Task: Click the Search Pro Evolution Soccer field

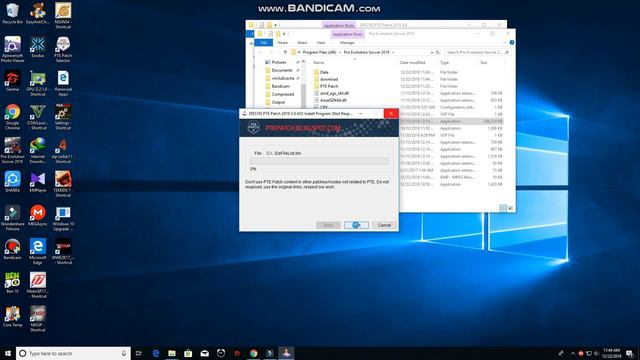Action: pyautogui.click(x=477, y=52)
